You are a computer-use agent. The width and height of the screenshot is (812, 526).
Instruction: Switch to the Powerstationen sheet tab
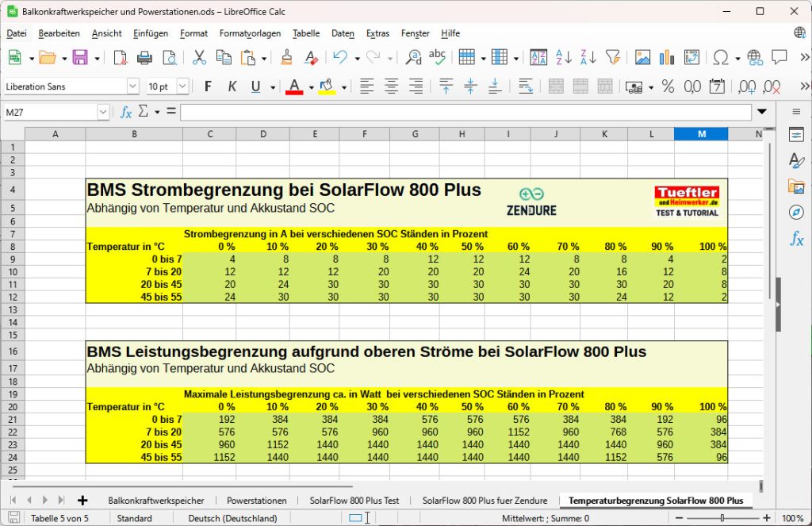click(x=259, y=501)
